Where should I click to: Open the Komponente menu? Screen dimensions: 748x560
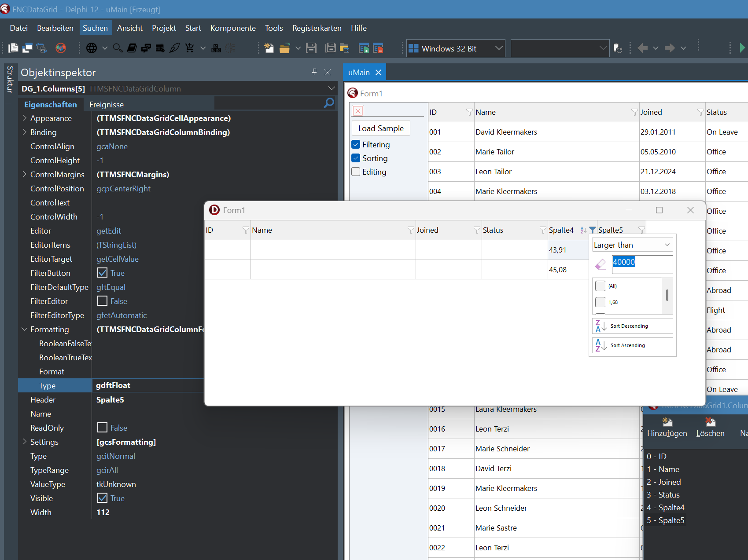click(x=233, y=28)
